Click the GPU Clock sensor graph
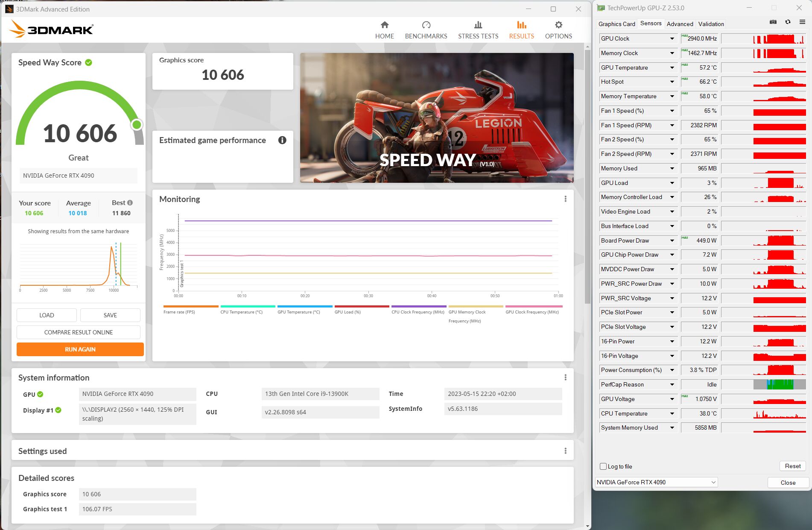 (x=763, y=39)
